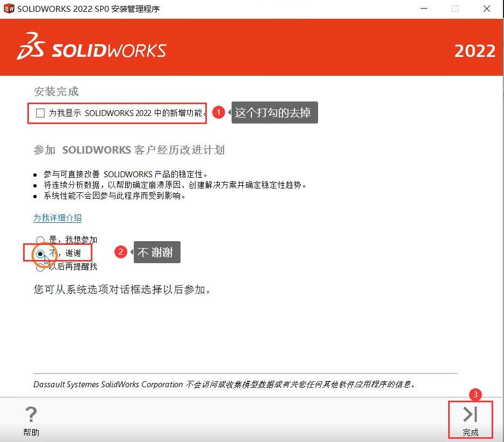Select the 是，我想参加 radio button
This screenshot has height=442, width=504.
(x=40, y=240)
